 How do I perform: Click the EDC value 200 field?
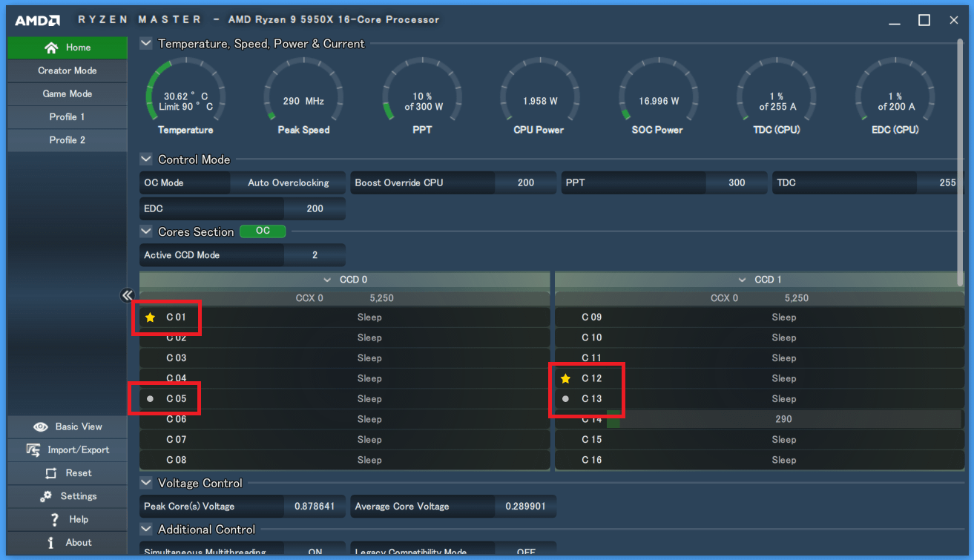click(315, 209)
